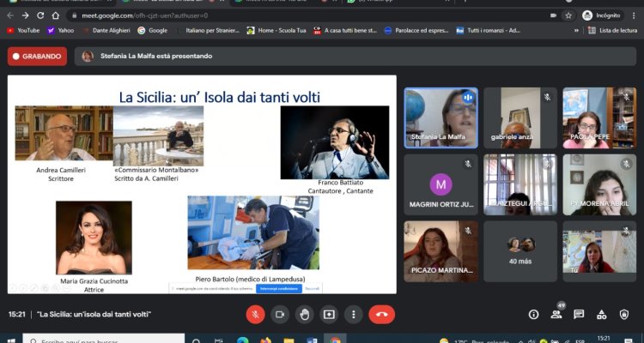Open the meeting more options menu

tap(353, 315)
